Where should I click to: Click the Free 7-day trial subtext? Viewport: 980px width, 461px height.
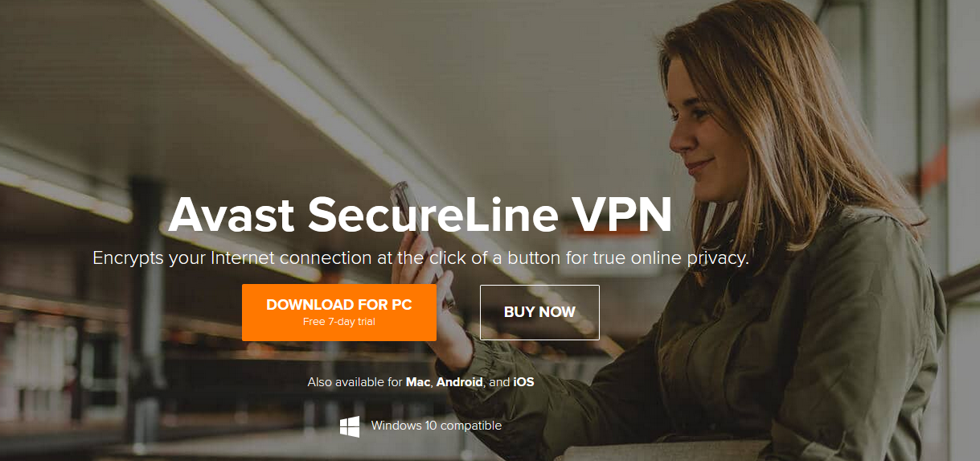pyautogui.click(x=339, y=322)
